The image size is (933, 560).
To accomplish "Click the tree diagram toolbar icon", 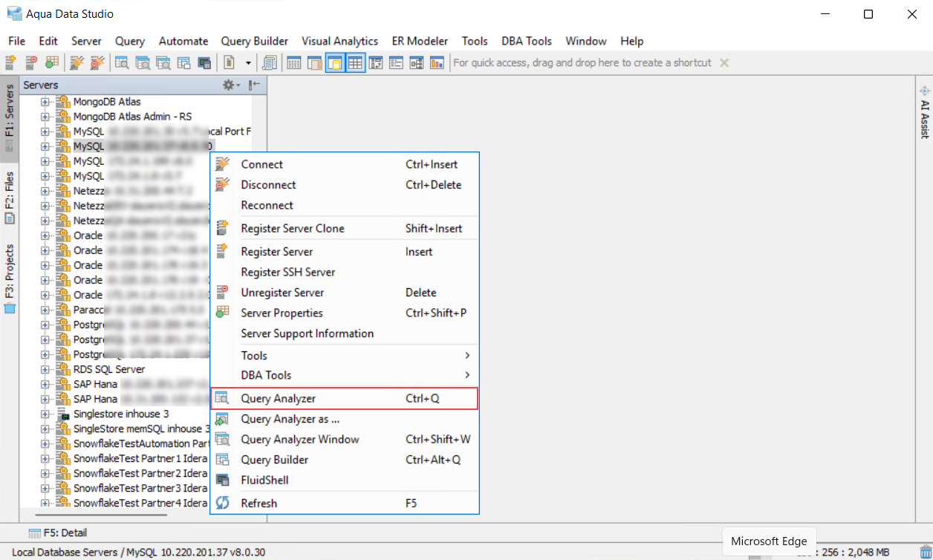I will [x=417, y=63].
